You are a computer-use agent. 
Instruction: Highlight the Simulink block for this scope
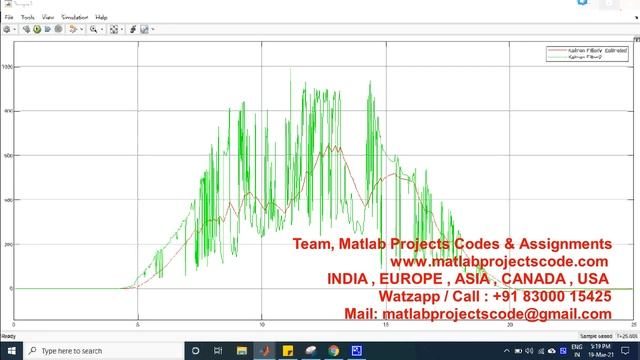point(73,29)
